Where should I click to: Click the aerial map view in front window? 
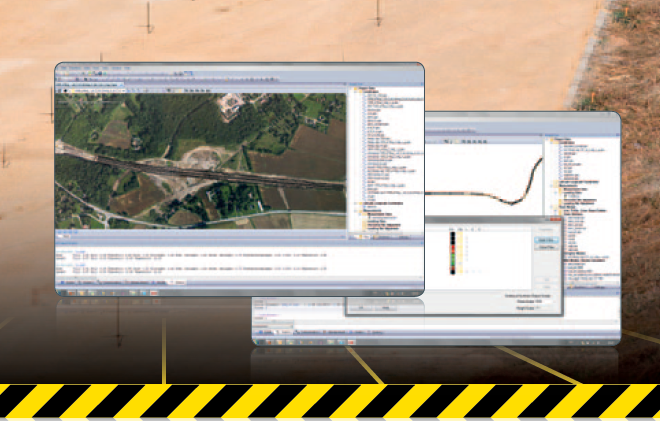coord(200,161)
